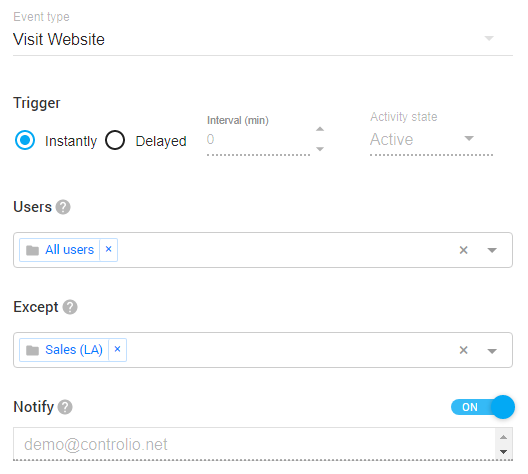Screen dimensions: 528x474
Task: Remove the All users tag
Action: tap(108, 249)
